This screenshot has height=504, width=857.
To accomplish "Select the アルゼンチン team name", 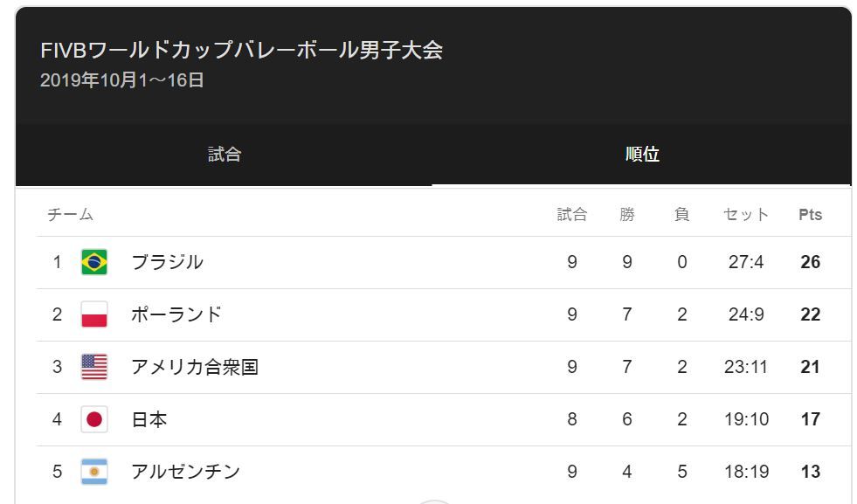I will 185,472.
